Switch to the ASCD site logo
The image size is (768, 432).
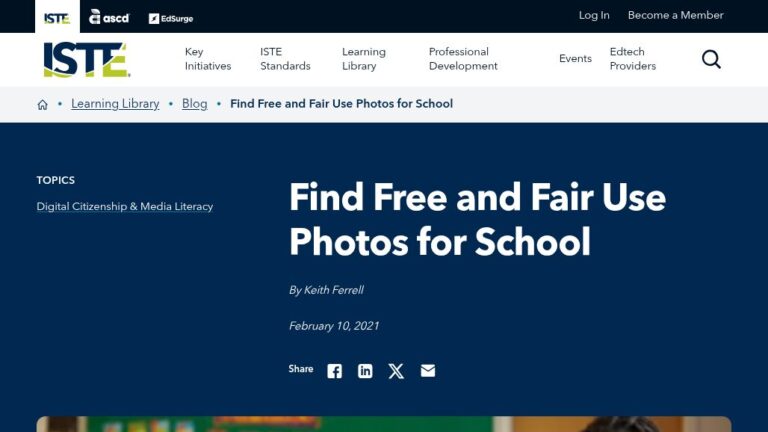(109, 17)
